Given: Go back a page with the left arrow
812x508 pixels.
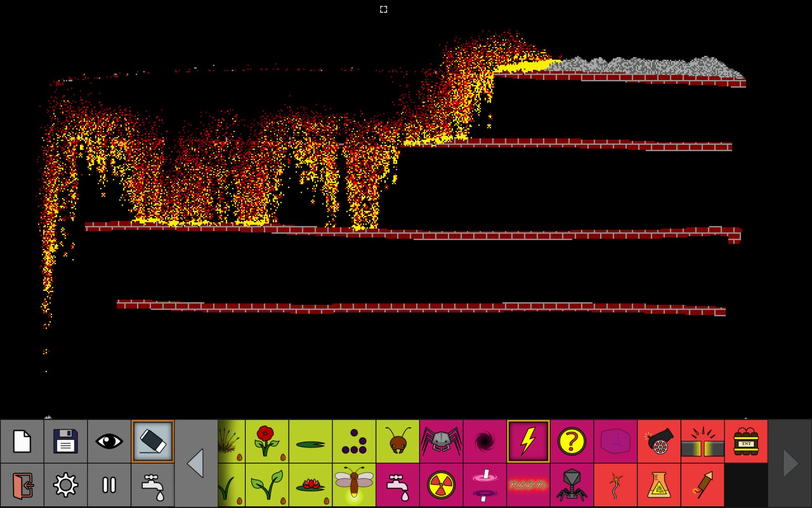Looking at the screenshot, I should pyautogui.click(x=195, y=463).
